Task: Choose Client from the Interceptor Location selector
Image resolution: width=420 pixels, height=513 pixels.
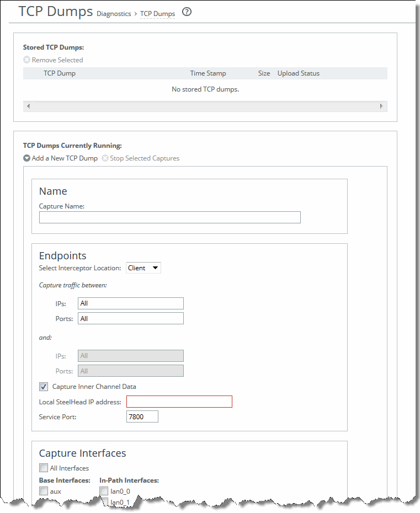Action: pos(143,268)
